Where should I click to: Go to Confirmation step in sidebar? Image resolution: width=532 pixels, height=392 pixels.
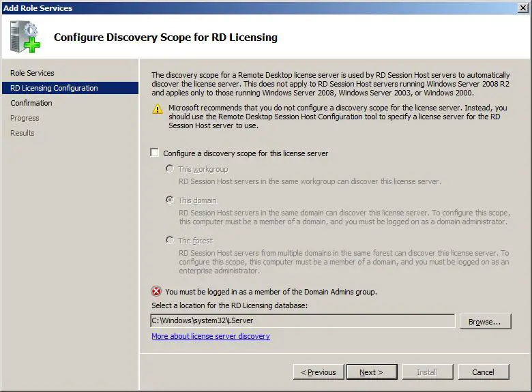coord(31,103)
